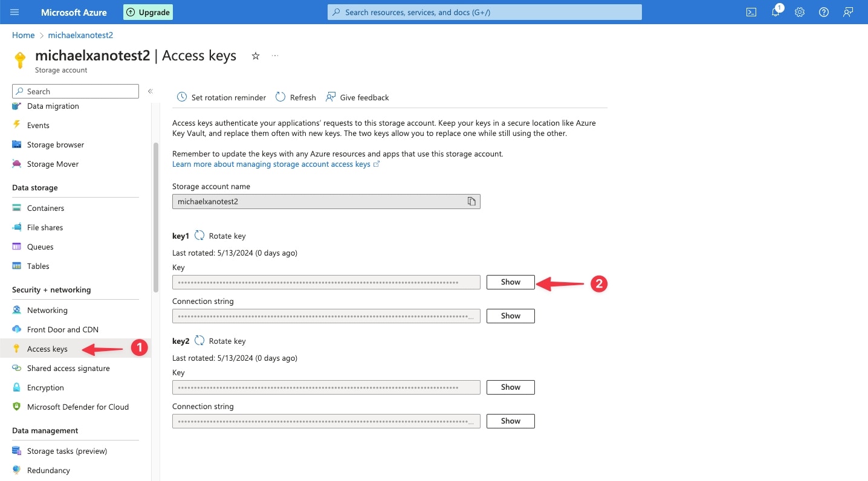
Task: Click the Storage account name field
Action: pyautogui.click(x=326, y=201)
